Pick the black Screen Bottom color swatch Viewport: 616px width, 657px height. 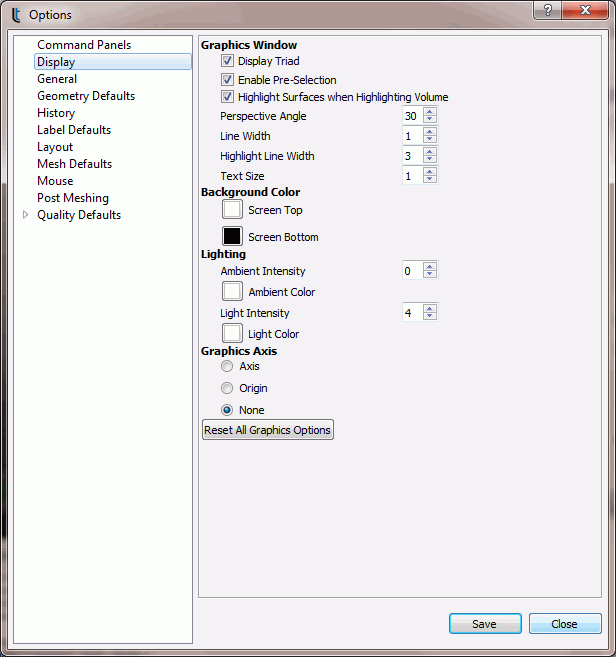pyautogui.click(x=232, y=237)
